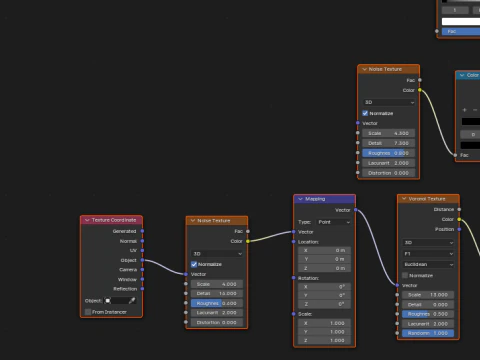
Task: Click the Object field icon in Texture Coordinate
Action: (x=108, y=301)
